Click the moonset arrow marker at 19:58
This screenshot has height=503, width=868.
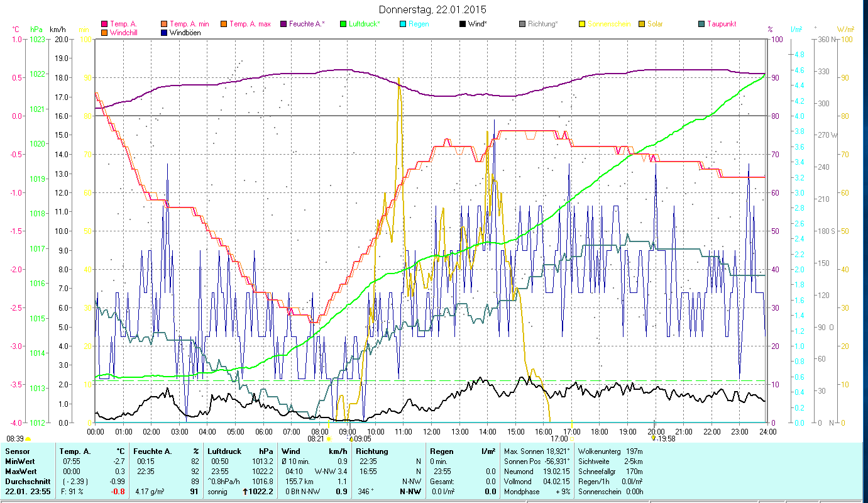[x=654, y=439]
